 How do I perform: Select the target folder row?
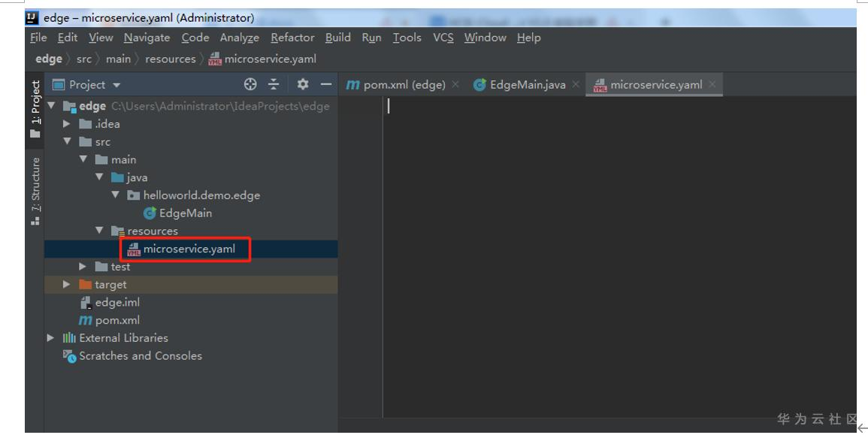pyautogui.click(x=191, y=285)
